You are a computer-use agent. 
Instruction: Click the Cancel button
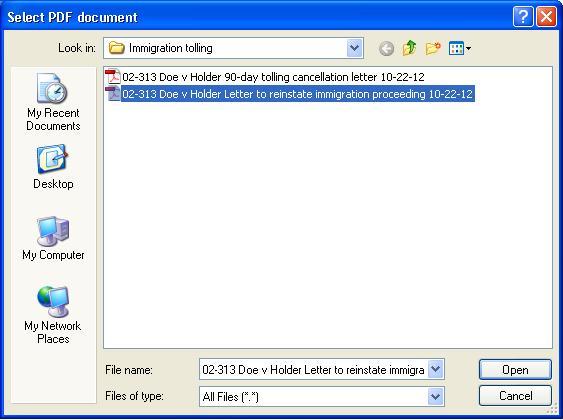tap(515, 396)
